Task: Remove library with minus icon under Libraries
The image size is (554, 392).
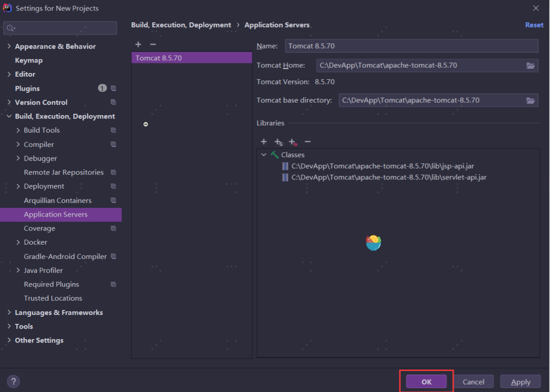Action: point(308,142)
